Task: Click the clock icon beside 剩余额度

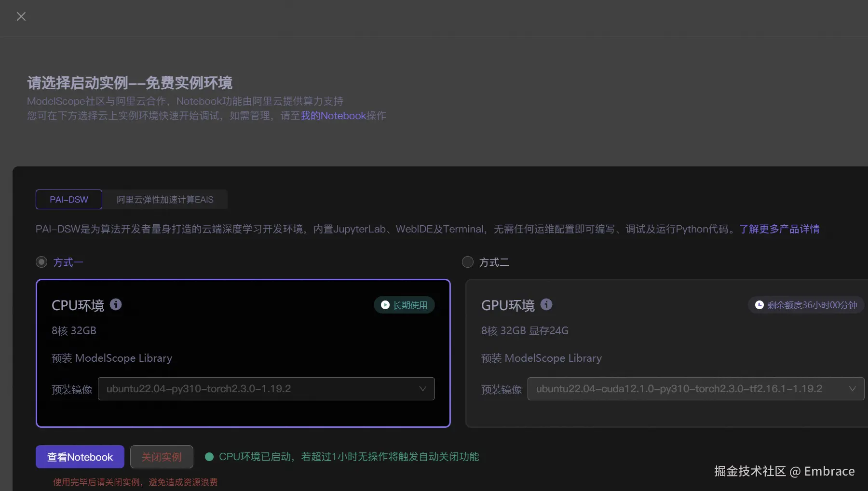Action: (x=759, y=305)
